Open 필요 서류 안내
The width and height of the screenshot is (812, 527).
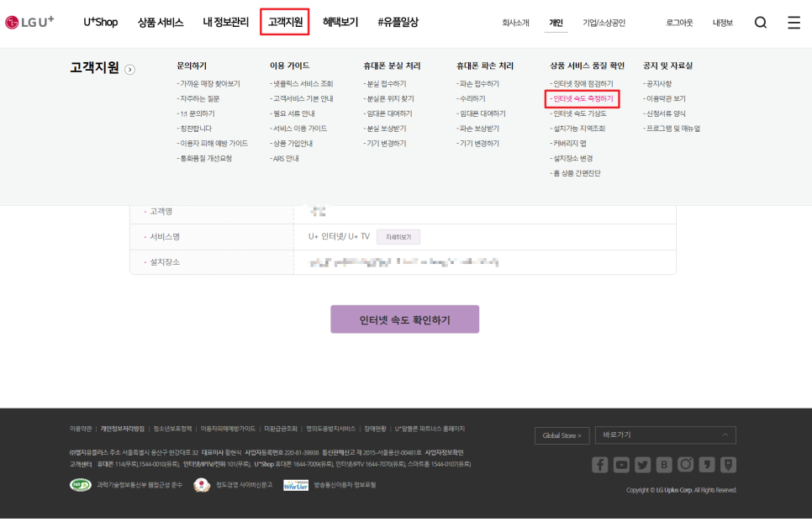[293, 114]
